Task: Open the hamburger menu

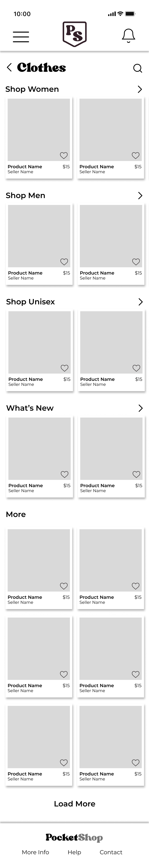Action: coord(21,37)
